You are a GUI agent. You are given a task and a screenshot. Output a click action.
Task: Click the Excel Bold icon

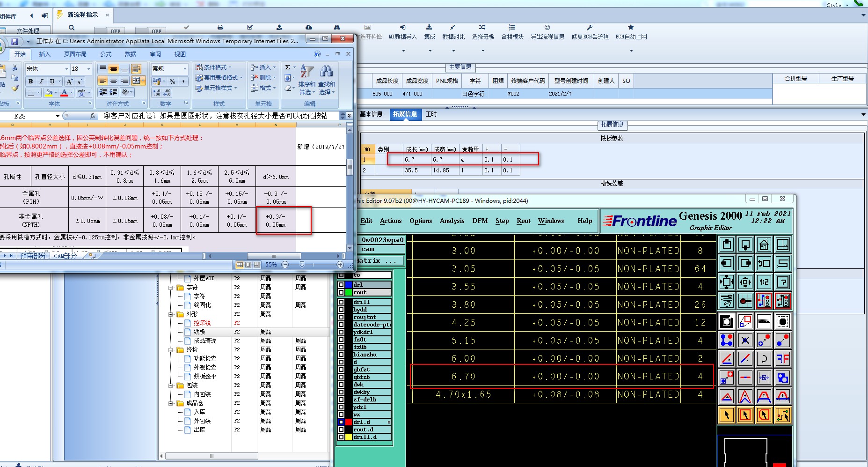[30, 82]
